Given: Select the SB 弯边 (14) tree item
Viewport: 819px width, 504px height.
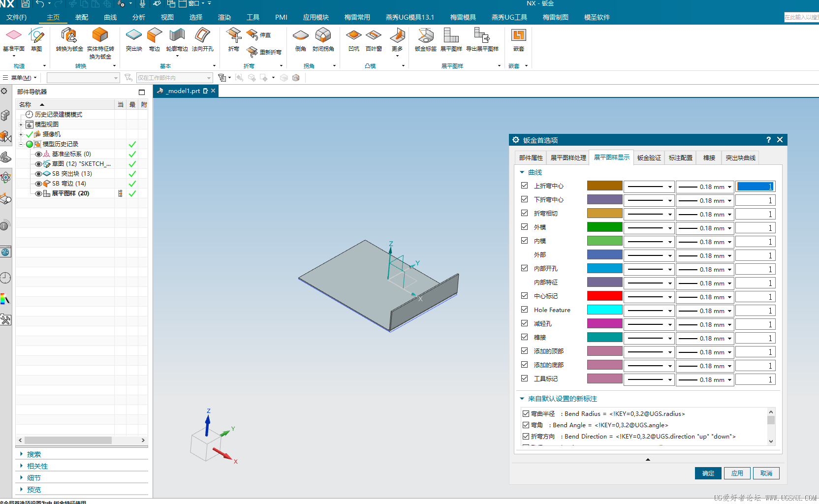Looking at the screenshot, I should pyautogui.click(x=69, y=184).
